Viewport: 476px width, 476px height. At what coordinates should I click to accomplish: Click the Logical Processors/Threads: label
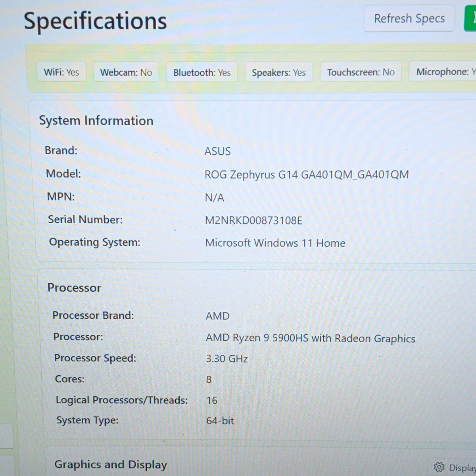(122, 400)
